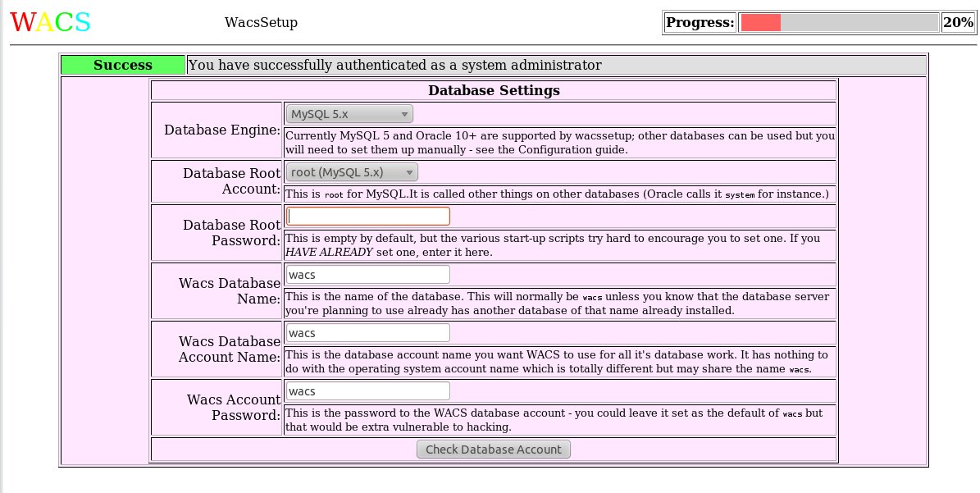The width and height of the screenshot is (980, 493).
Task: Click the 'Database Engine:' label
Action: tap(222, 130)
